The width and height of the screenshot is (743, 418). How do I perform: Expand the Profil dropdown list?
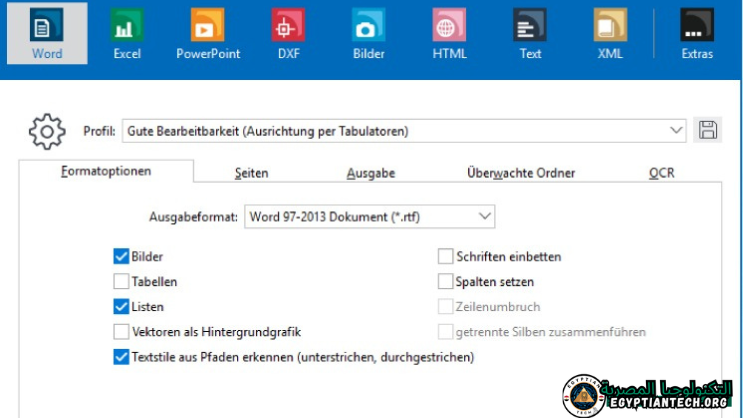pos(676,130)
